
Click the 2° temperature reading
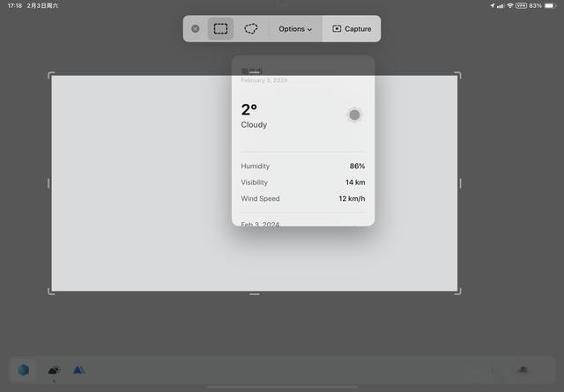click(249, 110)
